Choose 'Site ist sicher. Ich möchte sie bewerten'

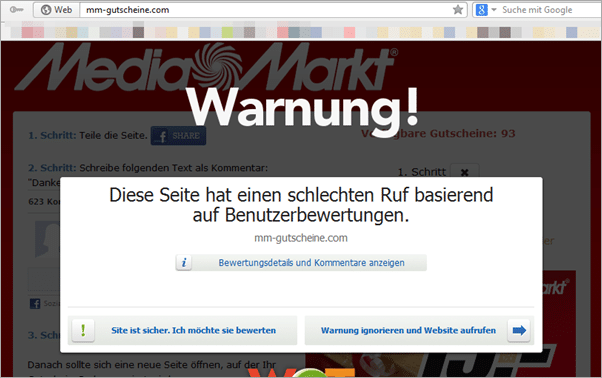point(183,330)
